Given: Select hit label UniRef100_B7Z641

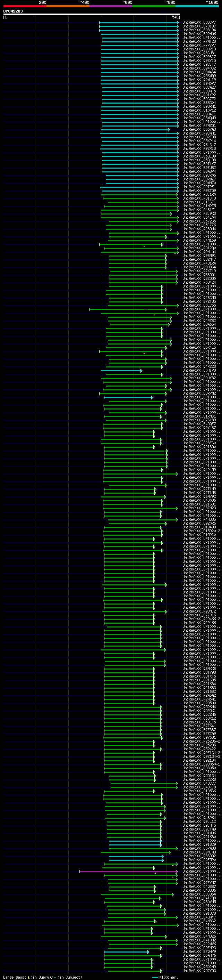Looking at the screenshot, I should click(x=199, y=726).
